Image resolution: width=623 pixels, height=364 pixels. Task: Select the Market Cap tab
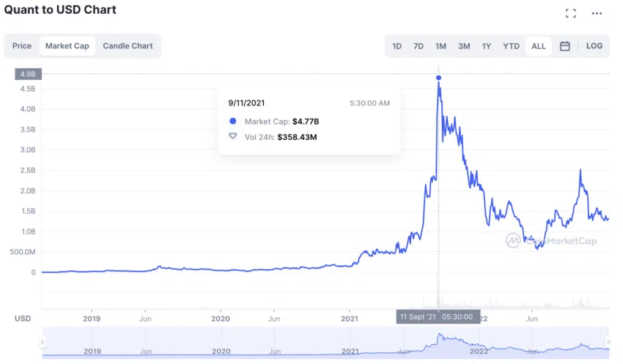coord(67,46)
